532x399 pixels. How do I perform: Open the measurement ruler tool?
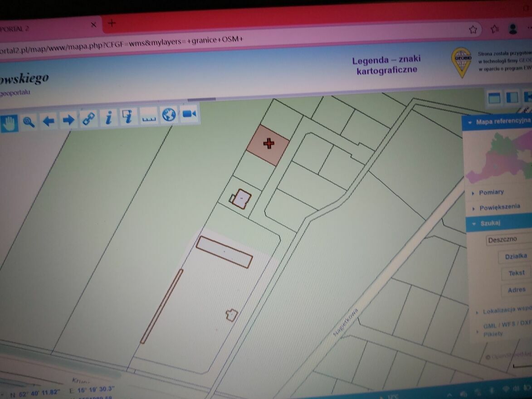tap(149, 117)
